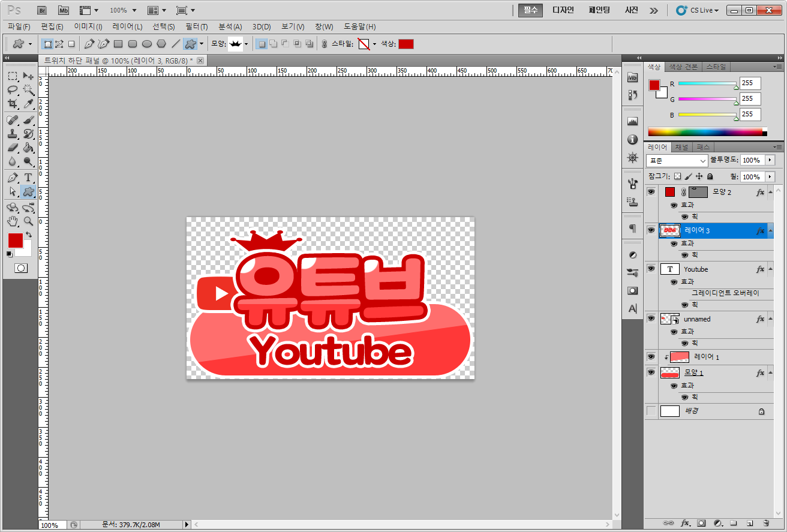The height and width of the screenshot is (532, 787).
Task: Create a new layer via panel icon
Action: pyautogui.click(x=749, y=523)
